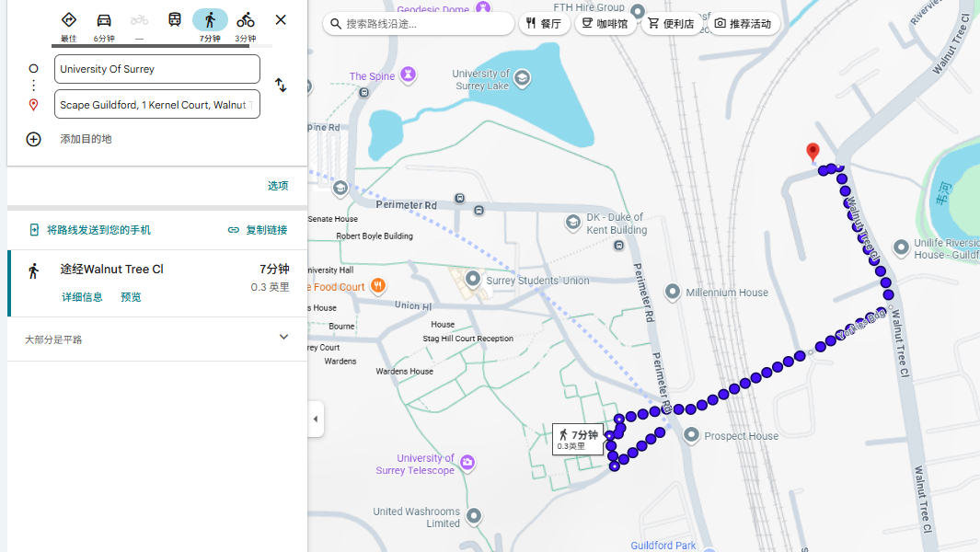Select the transit travel mode icon

[175, 20]
